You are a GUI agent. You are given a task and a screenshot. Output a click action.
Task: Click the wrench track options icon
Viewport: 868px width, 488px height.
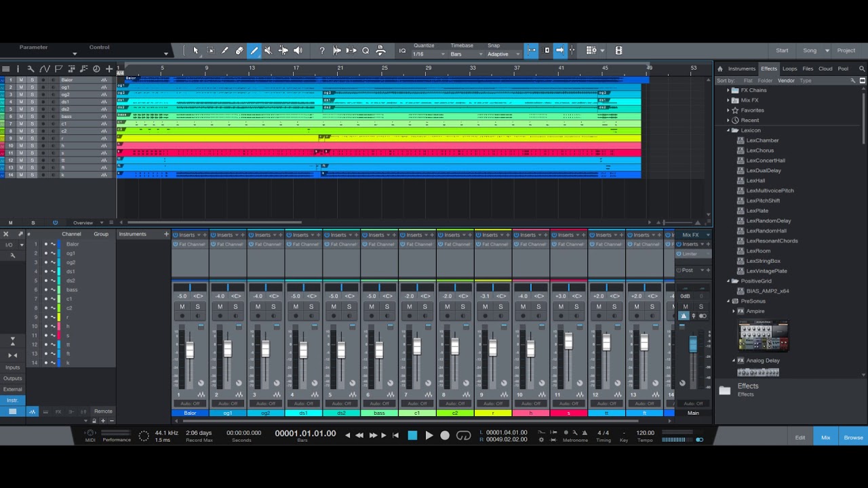(x=31, y=68)
